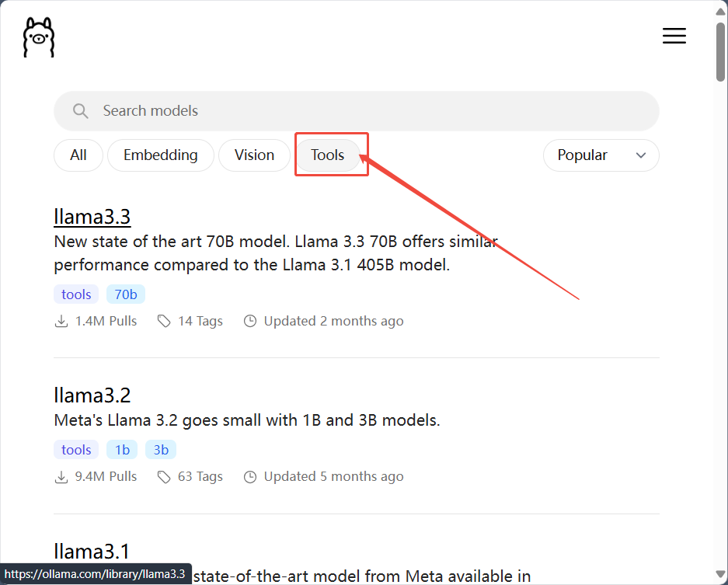
Task: Click the download icon under llama3.3
Action: pyautogui.click(x=61, y=322)
